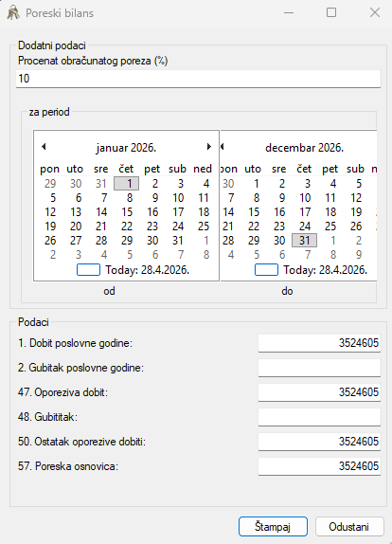Select grayed 29 in januar calendar's first row
Image resolution: width=392 pixels, height=544 pixels.
(50, 183)
